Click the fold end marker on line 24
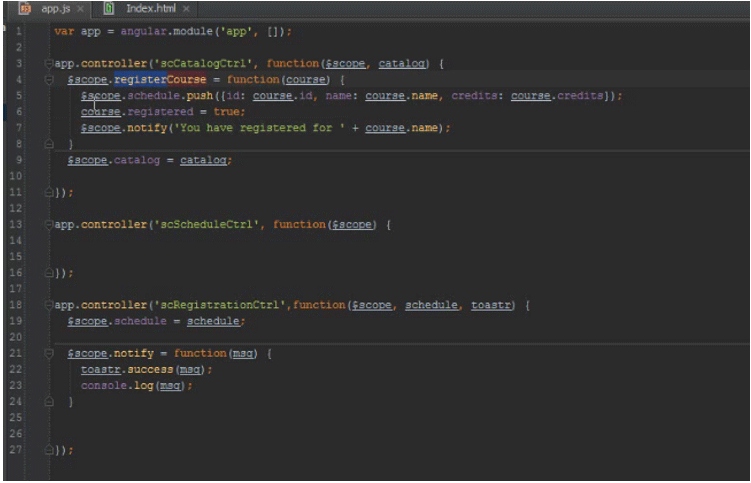Image resolution: width=751 pixels, height=483 pixels. 48,402
